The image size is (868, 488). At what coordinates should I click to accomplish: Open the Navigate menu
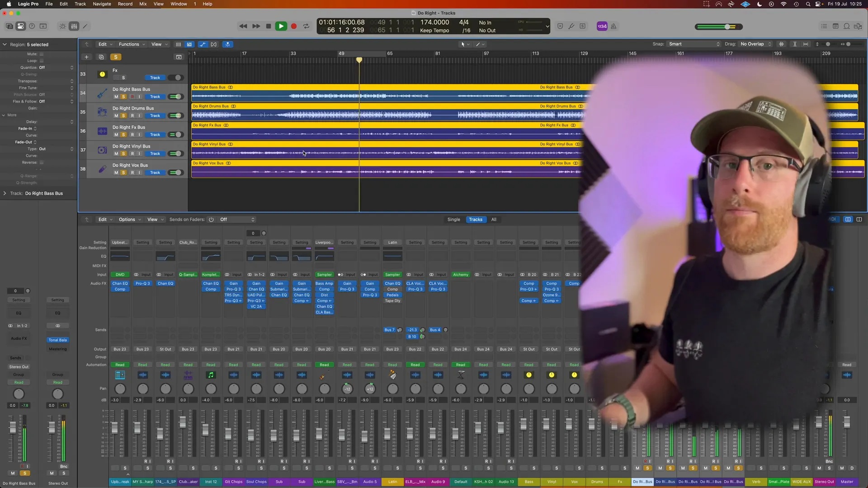[x=102, y=4]
